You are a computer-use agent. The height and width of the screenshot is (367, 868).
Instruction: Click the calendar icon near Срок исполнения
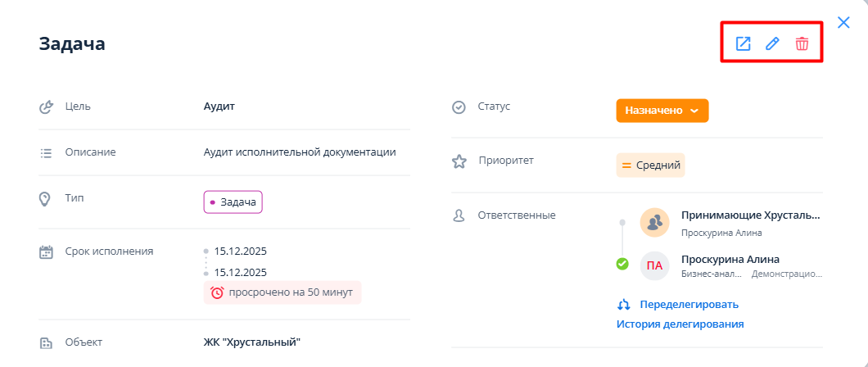click(x=47, y=251)
